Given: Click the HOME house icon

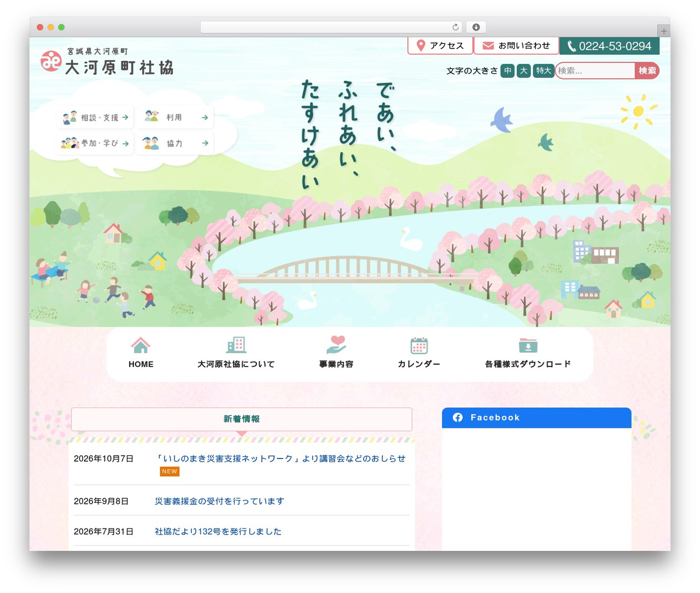Looking at the screenshot, I should 141,345.
